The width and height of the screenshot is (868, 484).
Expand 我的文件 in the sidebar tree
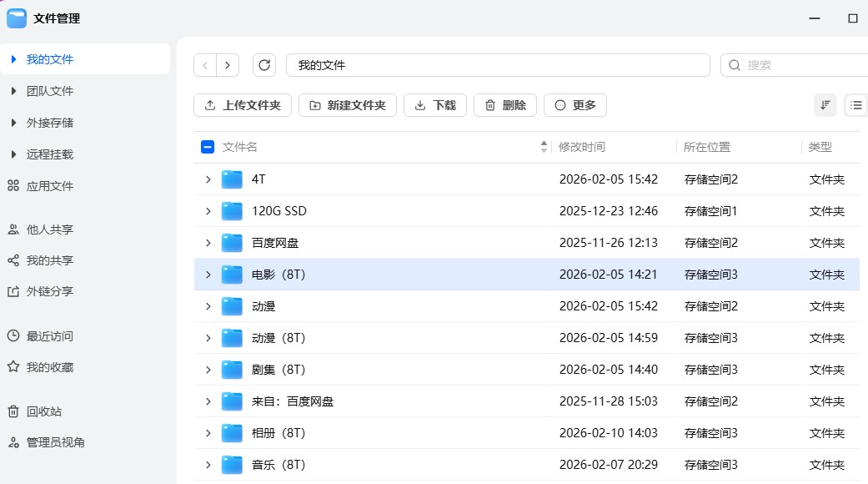click(x=14, y=59)
